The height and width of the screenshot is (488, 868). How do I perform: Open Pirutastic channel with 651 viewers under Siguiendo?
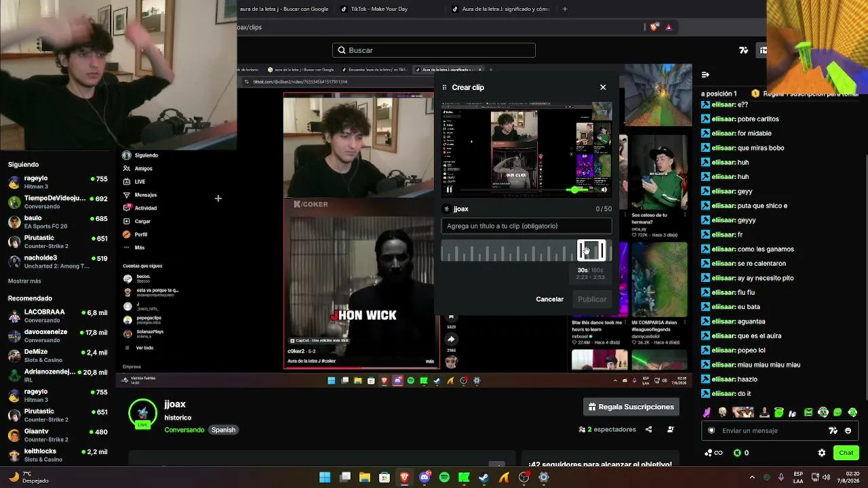click(x=58, y=242)
